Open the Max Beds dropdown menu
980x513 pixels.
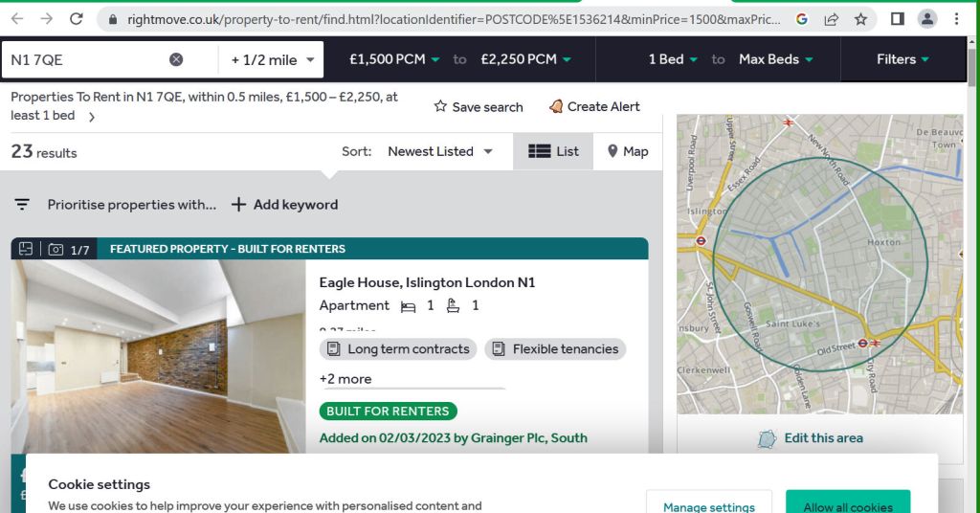(x=775, y=59)
